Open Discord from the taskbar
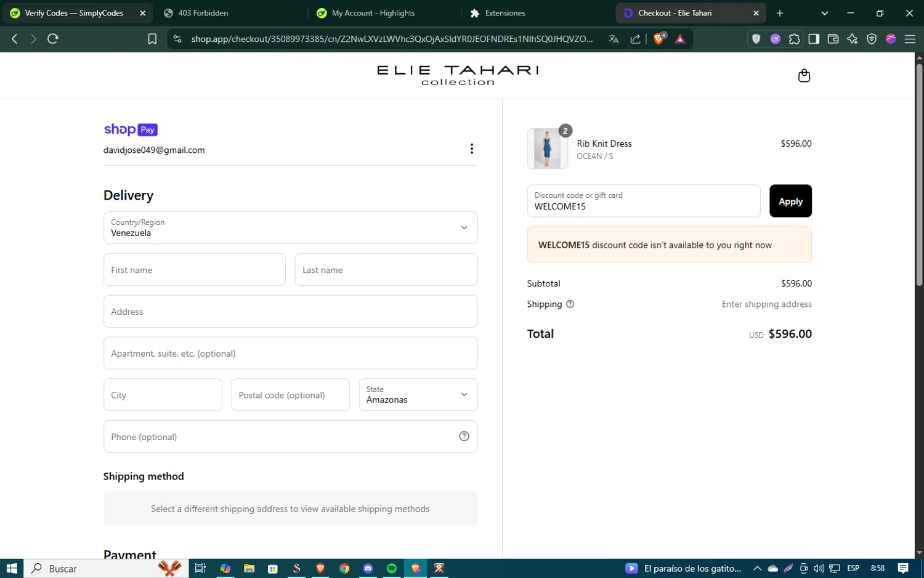The height and width of the screenshot is (578, 924). pos(368,568)
